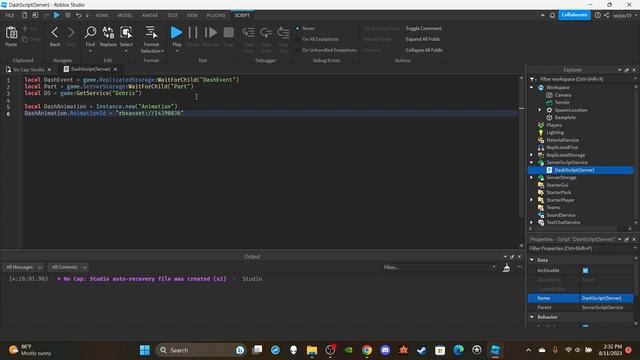
Task: Switch to the PLUGINS ribbon tab
Action: (x=216, y=16)
